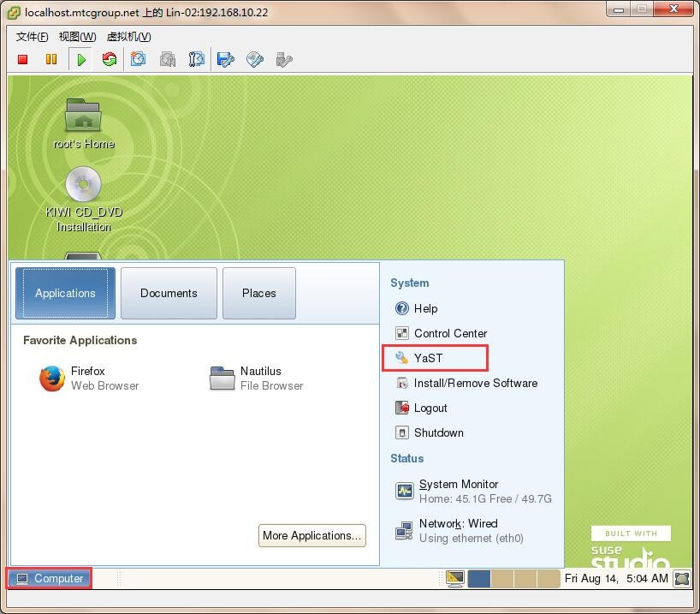This screenshot has width=700, height=614.
Task: Click the USB device connect icon
Action: pyautogui.click(x=284, y=59)
